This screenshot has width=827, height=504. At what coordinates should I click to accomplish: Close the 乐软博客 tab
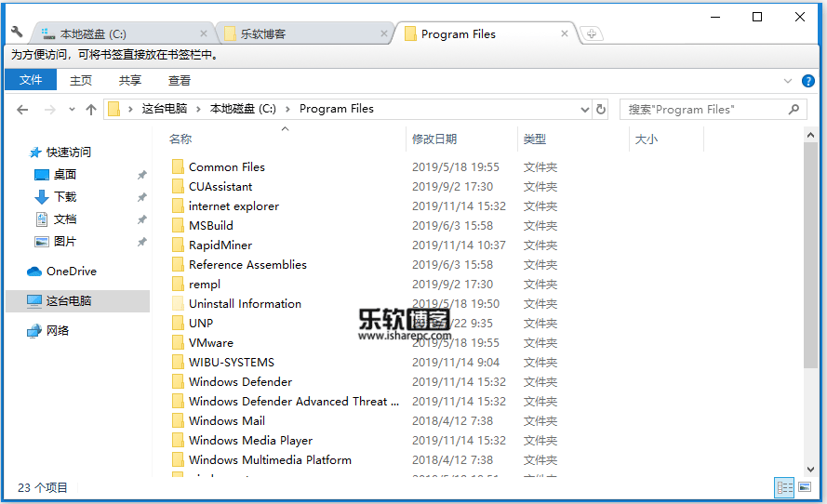(x=384, y=33)
